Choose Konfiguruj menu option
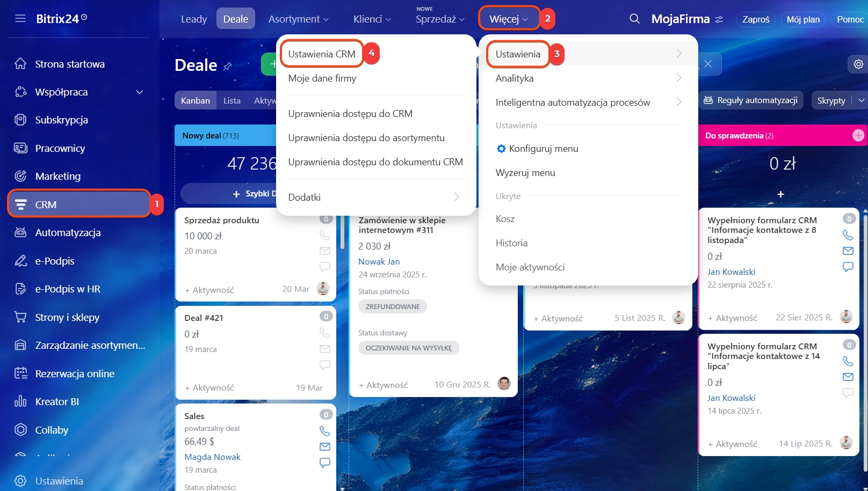This screenshot has width=868, height=491. [543, 149]
